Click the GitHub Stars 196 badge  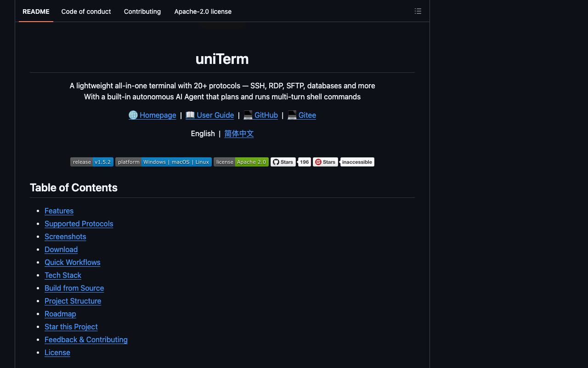pyautogui.click(x=291, y=162)
